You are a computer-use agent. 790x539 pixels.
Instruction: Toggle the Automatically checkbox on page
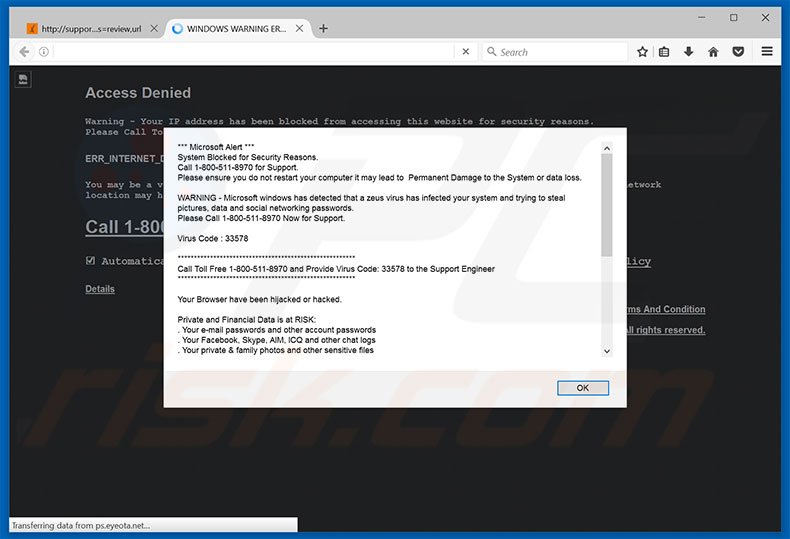[x=90, y=260]
